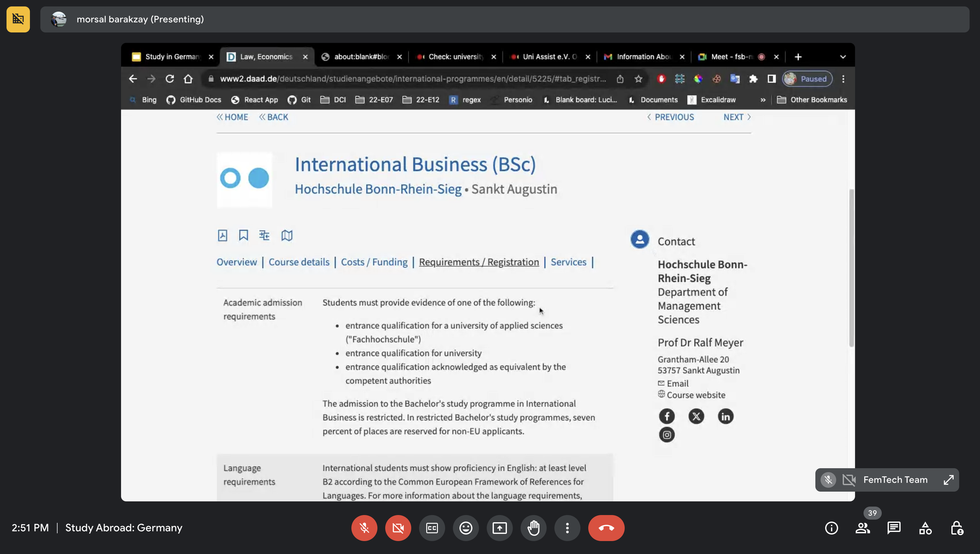This screenshot has height=554, width=980.
Task: Raise hand in the meeting
Action: [x=533, y=528]
